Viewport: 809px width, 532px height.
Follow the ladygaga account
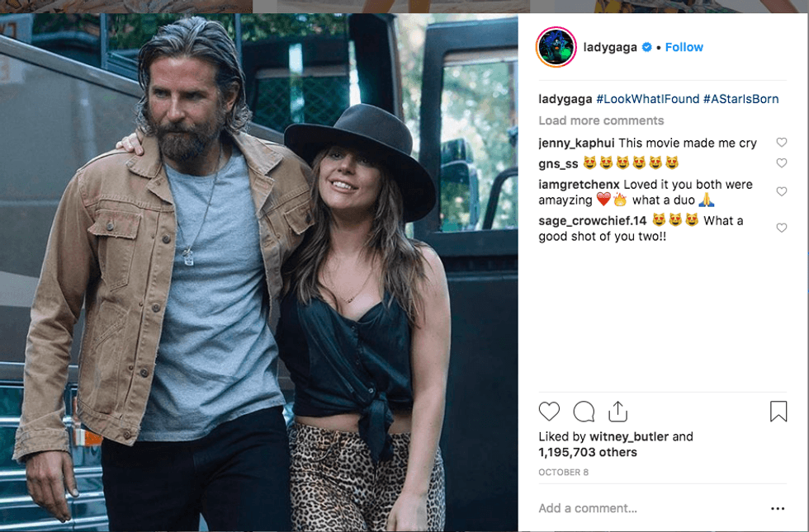pyautogui.click(x=684, y=47)
